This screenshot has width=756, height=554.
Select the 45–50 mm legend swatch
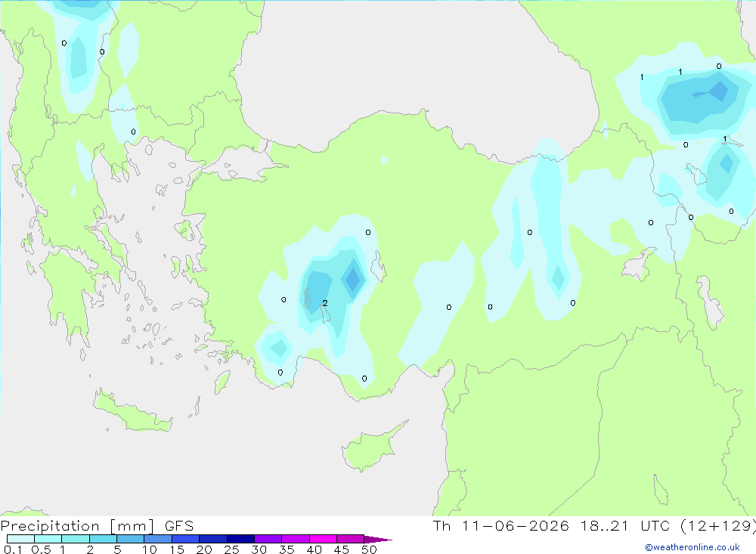[351, 539]
